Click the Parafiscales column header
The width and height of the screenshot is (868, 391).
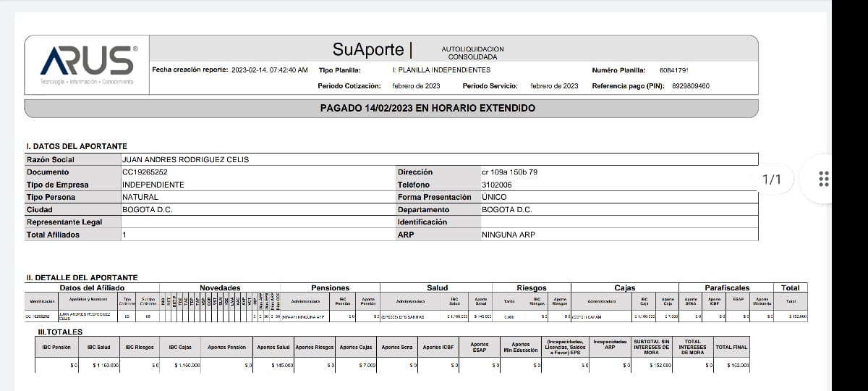727,288
